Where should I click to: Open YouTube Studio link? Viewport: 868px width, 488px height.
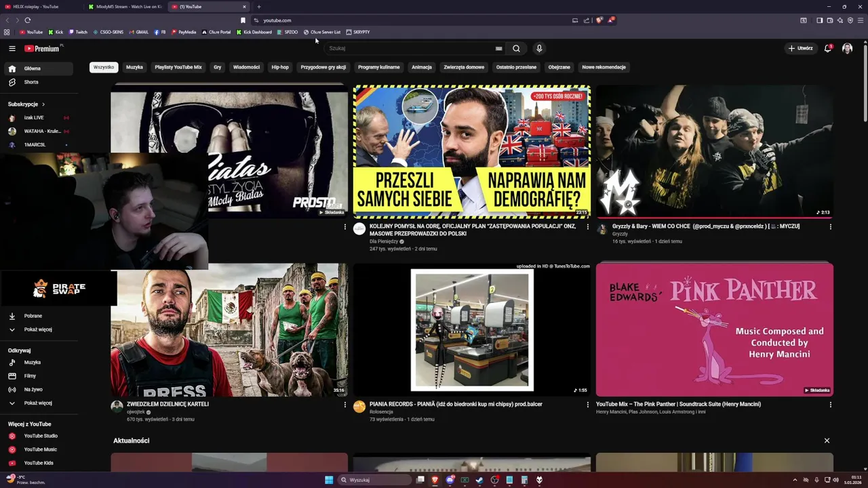pyautogui.click(x=39, y=436)
